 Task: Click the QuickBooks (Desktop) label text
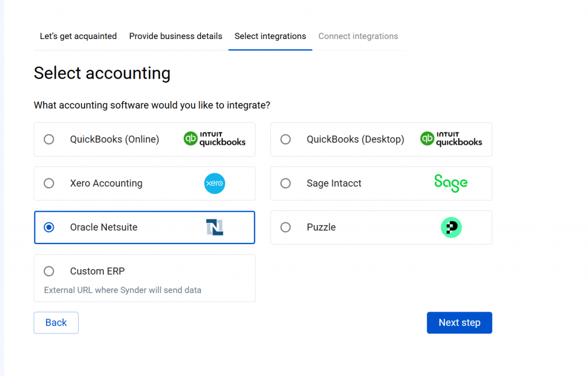pos(355,139)
